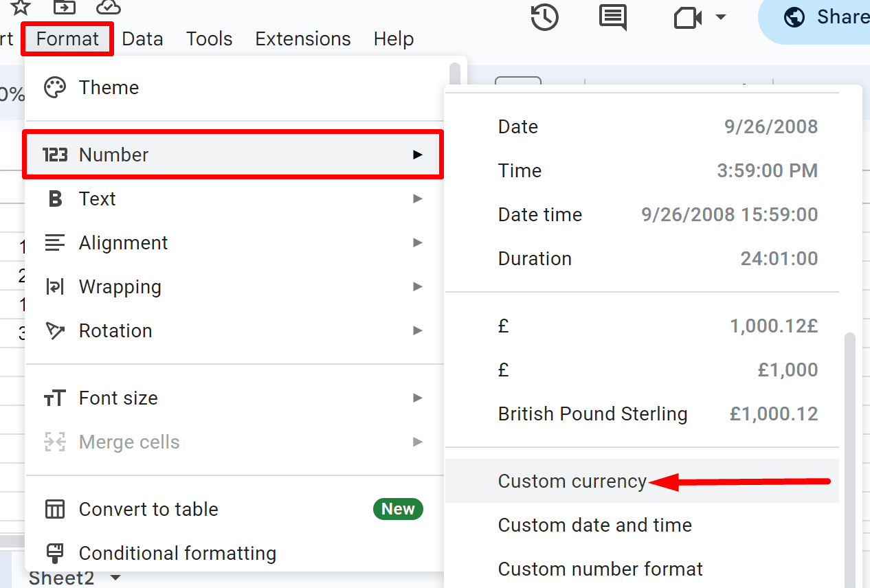Select the Custom currency option

tap(573, 481)
